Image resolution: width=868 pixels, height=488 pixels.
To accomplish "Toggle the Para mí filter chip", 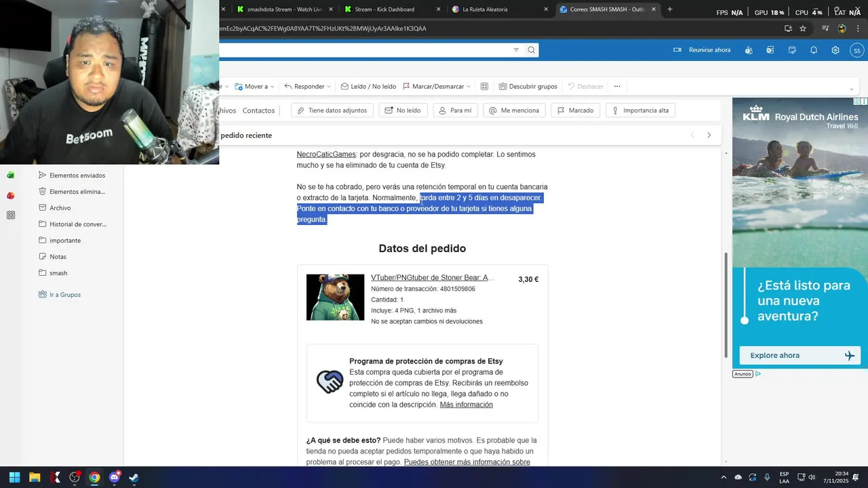I will 455,110.
